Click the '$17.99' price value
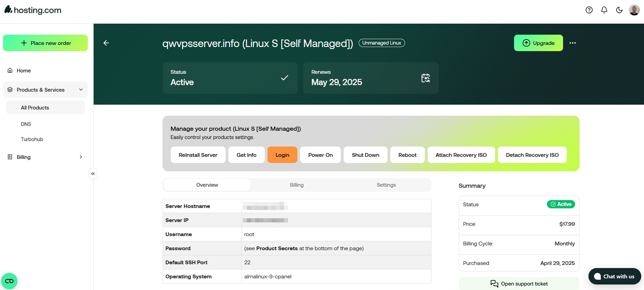The height and width of the screenshot is (290, 644). point(567,224)
